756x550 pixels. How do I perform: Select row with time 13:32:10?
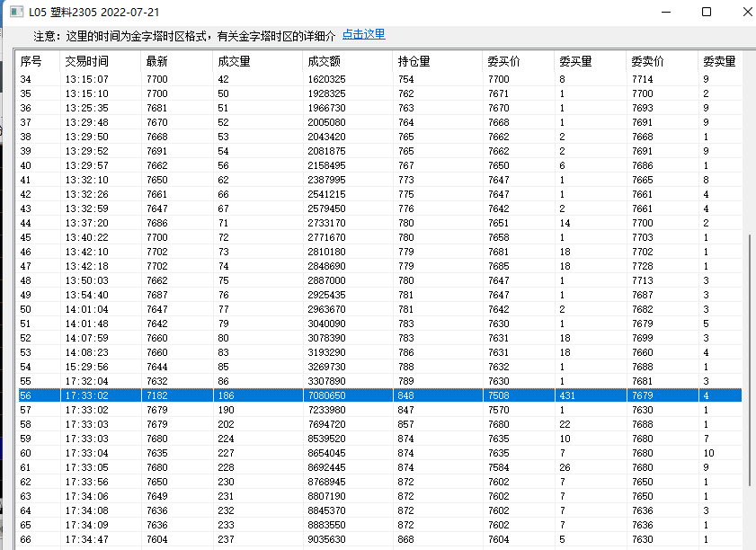[380, 180]
